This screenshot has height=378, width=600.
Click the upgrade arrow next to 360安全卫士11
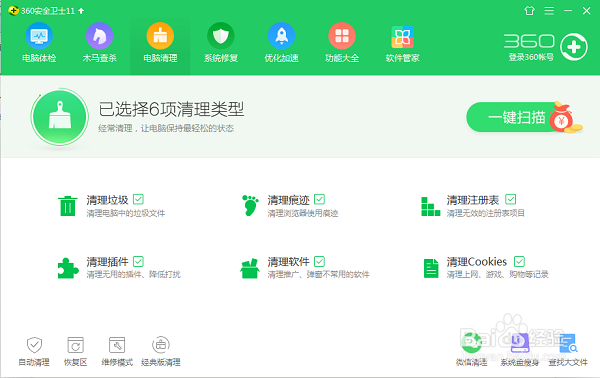(81, 11)
